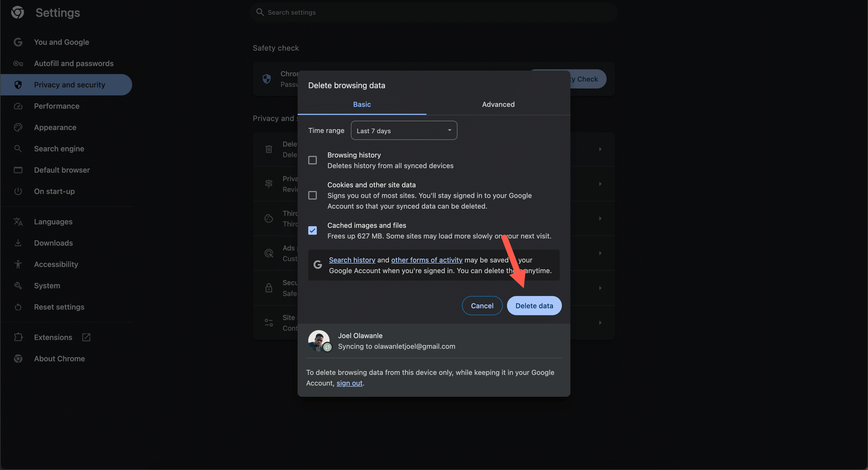Click the Safety check shield icon
Screen dimensions: 868x470
(x=266, y=79)
